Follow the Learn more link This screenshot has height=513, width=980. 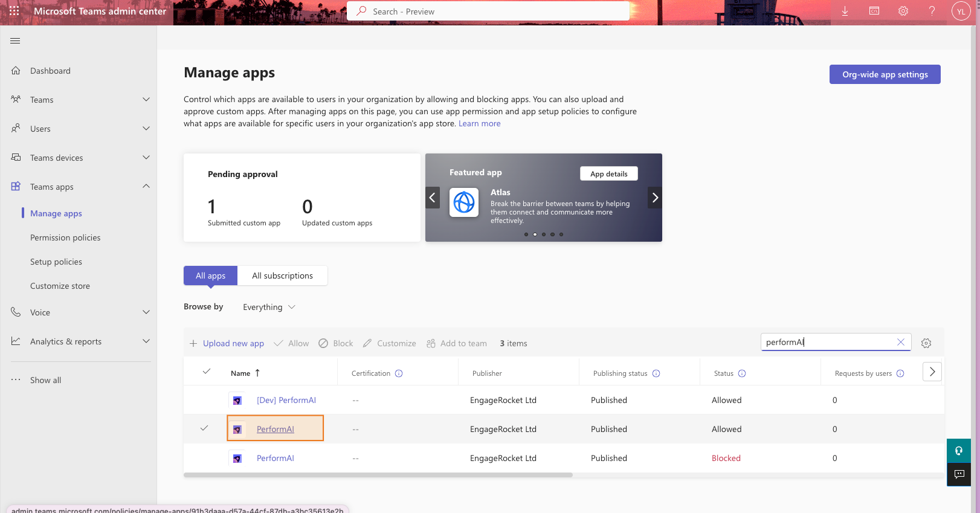coord(479,123)
